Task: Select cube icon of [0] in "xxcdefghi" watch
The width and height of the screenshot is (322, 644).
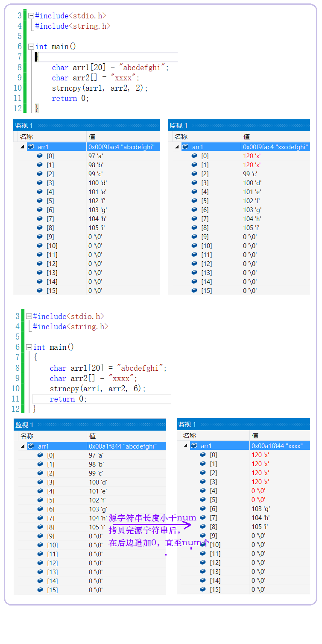Action: pos(194,156)
